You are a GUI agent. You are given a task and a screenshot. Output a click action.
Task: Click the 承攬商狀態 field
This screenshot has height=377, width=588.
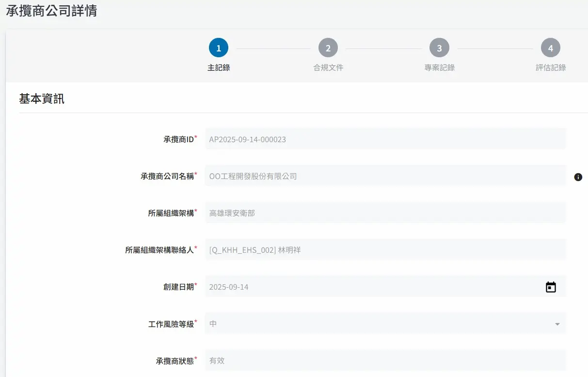click(385, 361)
